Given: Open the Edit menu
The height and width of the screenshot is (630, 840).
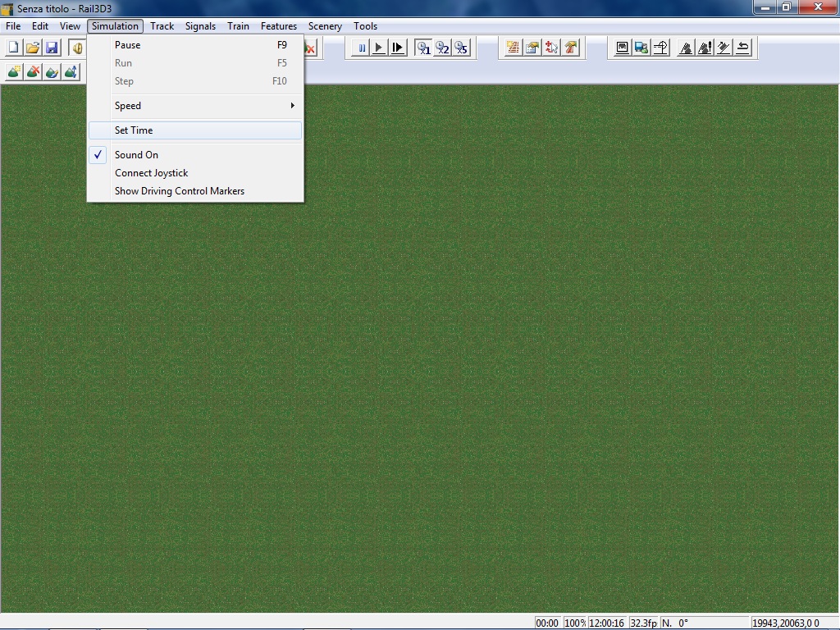Looking at the screenshot, I should [40, 26].
